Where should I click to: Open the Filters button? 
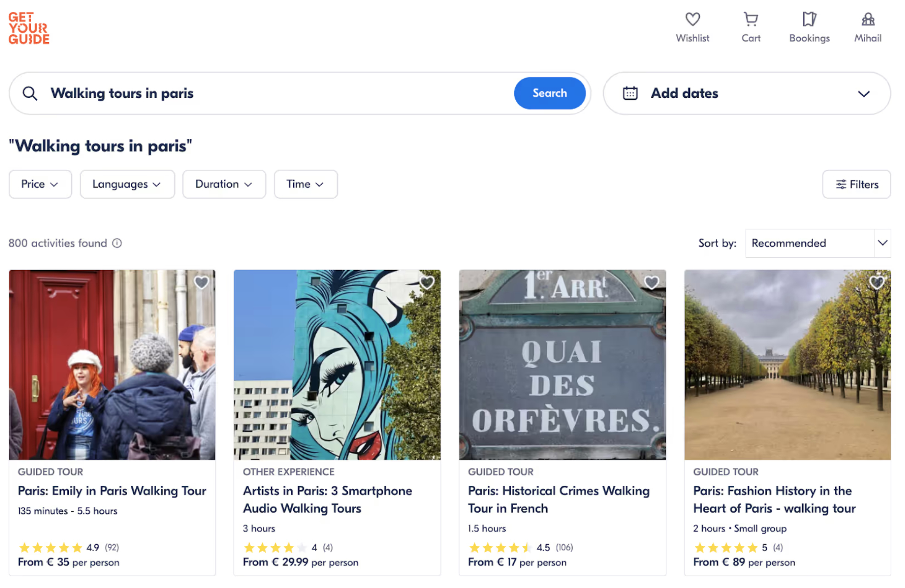click(x=856, y=184)
